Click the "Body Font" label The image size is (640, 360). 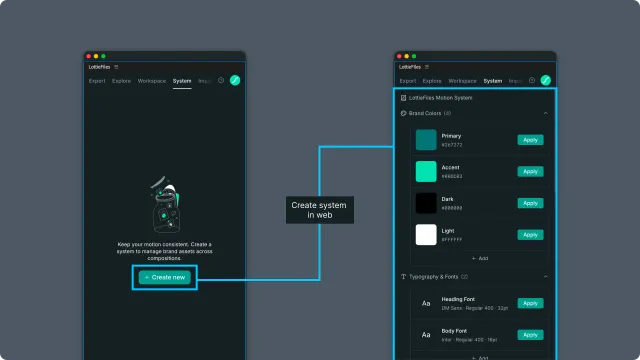[x=454, y=331]
